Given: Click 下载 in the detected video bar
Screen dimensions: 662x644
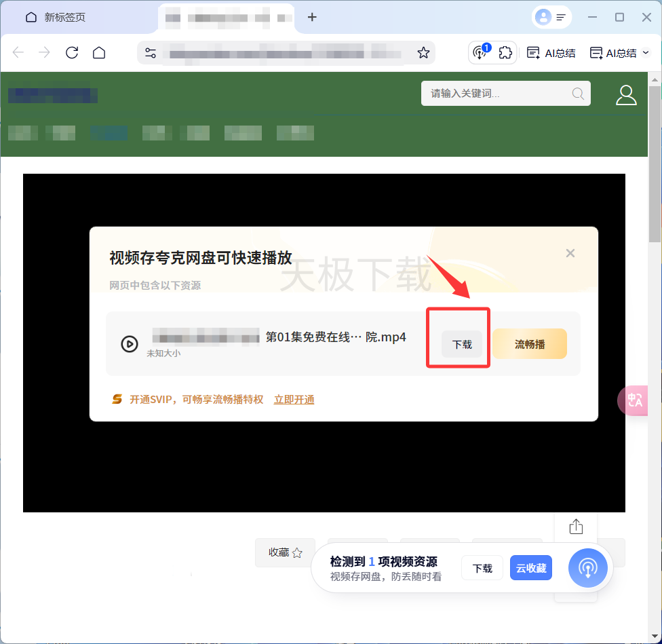Looking at the screenshot, I should 482,568.
